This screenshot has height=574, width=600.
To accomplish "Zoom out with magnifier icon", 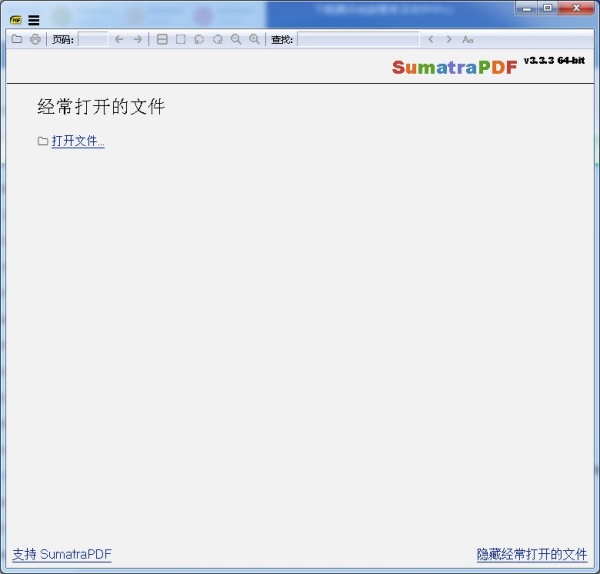I will (x=236, y=39).
